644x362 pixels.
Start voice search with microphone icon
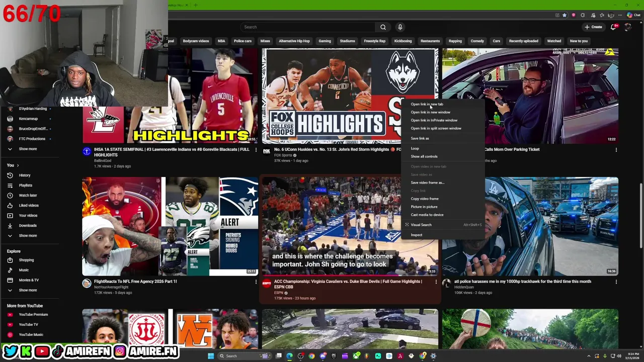pos(400,27)
